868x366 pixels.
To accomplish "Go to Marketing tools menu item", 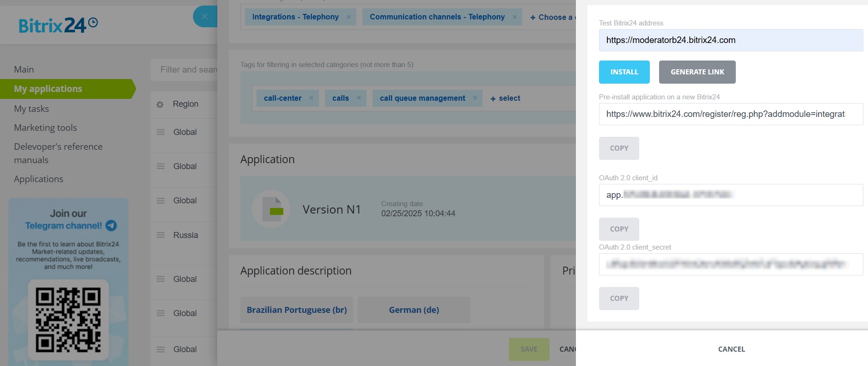I will [x=45, y=128].
